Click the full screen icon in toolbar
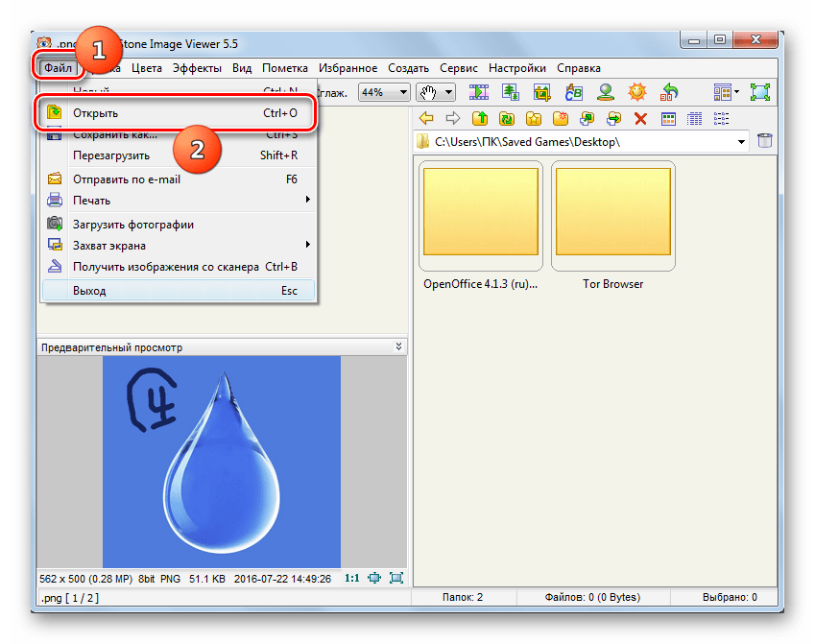Screen dimensions: 815x644 point(760,92)
